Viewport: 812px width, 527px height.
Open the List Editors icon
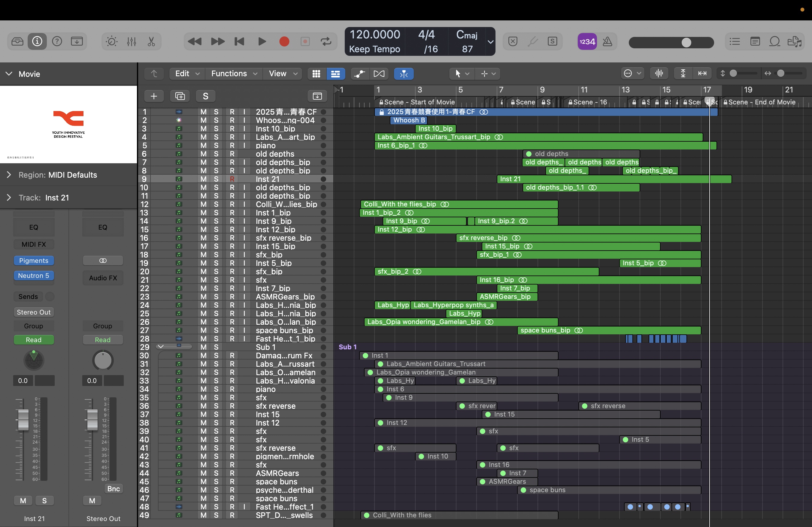735,42
